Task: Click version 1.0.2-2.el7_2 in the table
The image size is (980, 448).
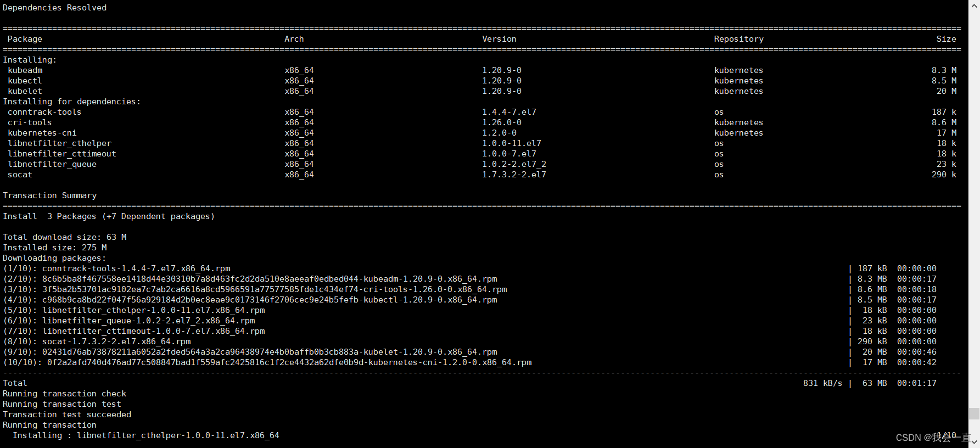Action: pos(514,164)
